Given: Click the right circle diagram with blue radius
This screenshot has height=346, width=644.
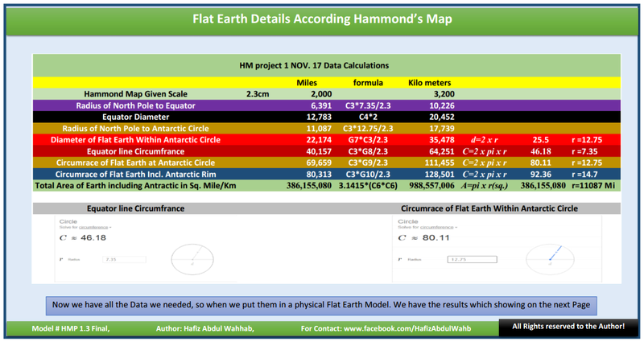Looking at the screenshot, I should click(550, 259).
